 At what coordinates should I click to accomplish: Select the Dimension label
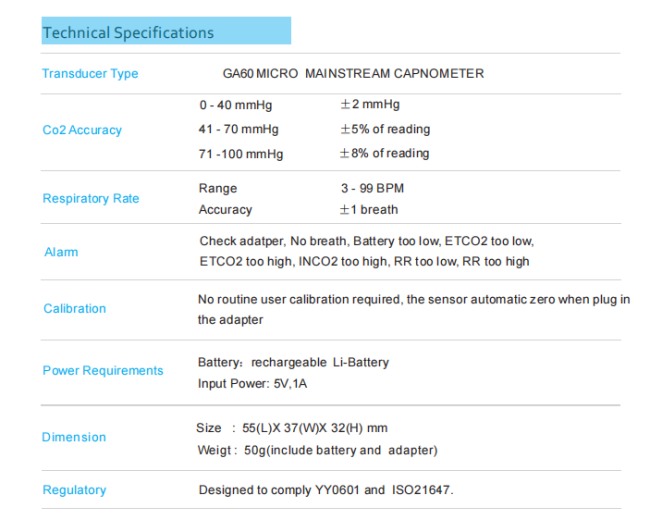point(74,438)
